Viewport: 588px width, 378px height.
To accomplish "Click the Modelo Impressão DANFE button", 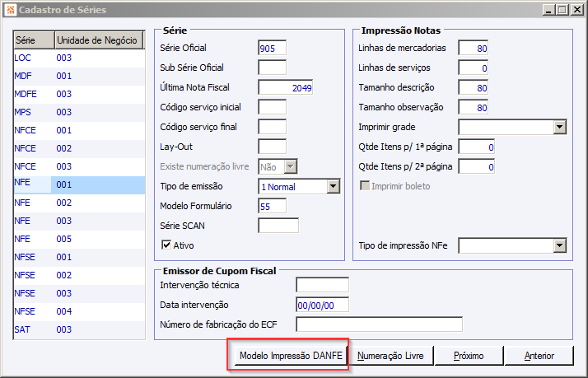I will (x=288, y=356).
